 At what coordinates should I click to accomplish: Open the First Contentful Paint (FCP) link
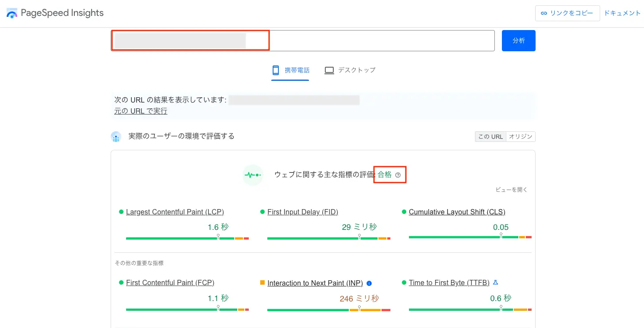coord(170,283)
